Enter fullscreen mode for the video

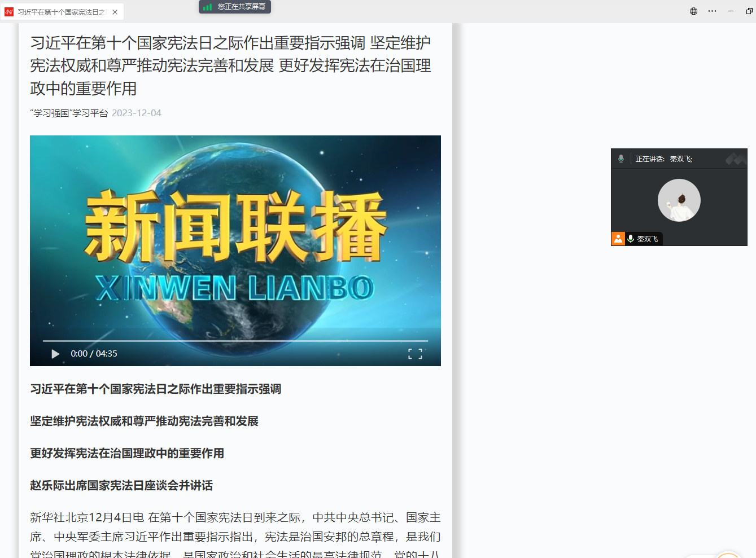point(415,354)
